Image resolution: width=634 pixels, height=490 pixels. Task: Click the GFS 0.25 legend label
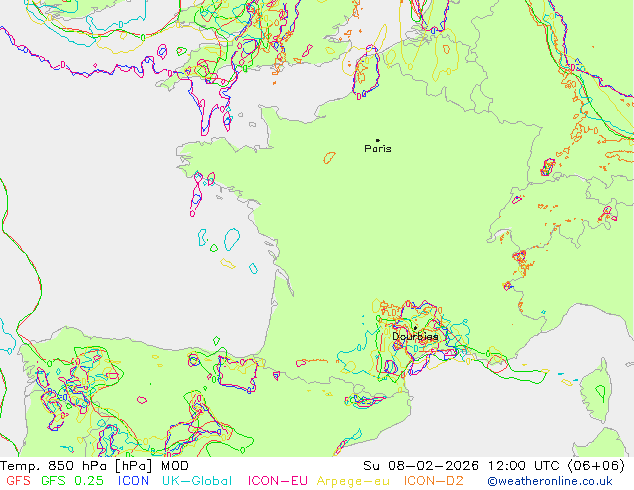(72, 481)
